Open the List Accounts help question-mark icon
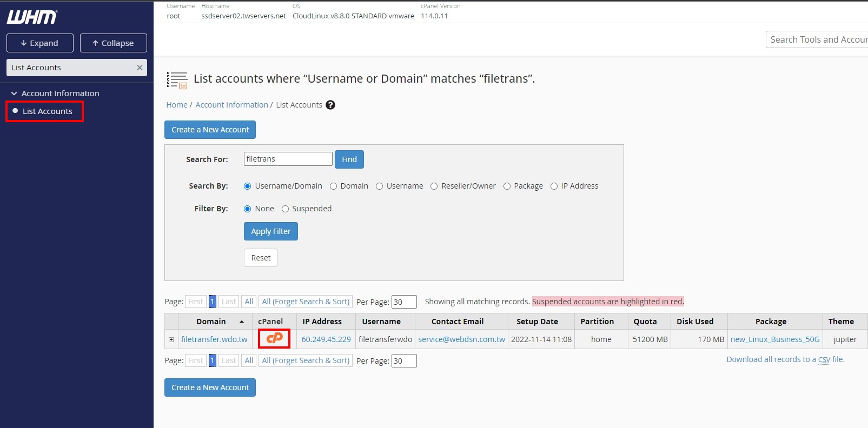This screenshot has width=868, height=428. [330, 105]
